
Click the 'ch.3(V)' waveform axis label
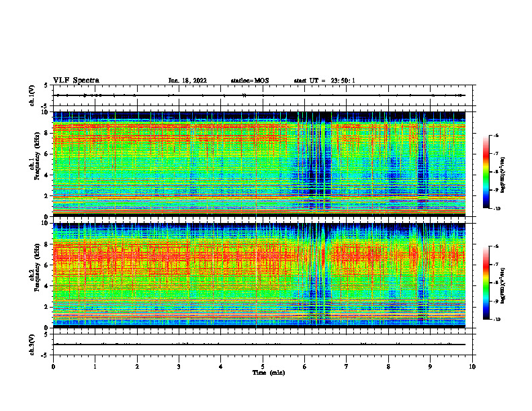32,345
